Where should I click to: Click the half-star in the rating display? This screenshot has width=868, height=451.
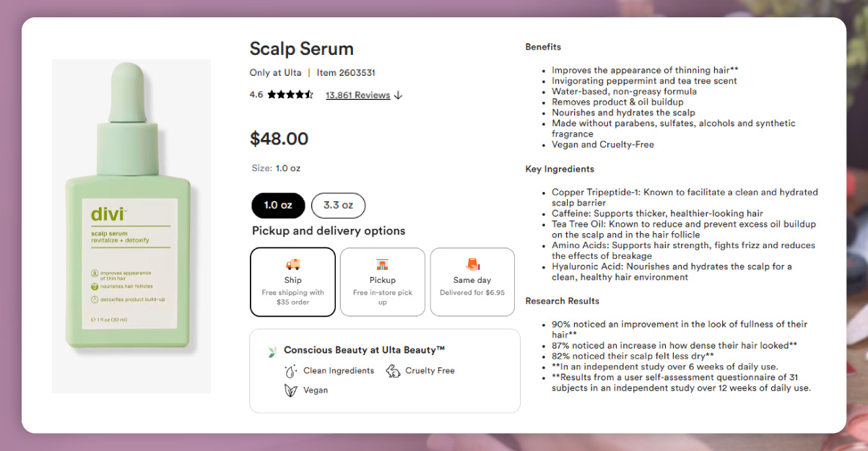[x=308, y=94]
